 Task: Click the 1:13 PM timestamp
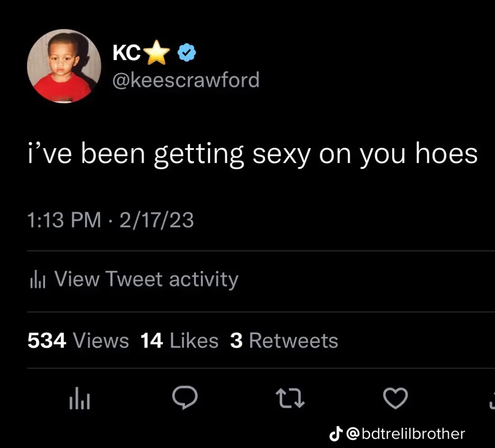point(63,220)
